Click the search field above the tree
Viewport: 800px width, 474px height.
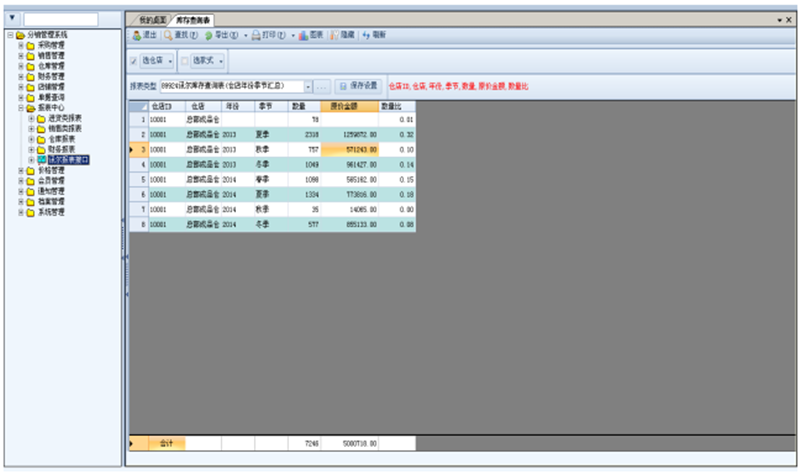(x=61, y=19)
